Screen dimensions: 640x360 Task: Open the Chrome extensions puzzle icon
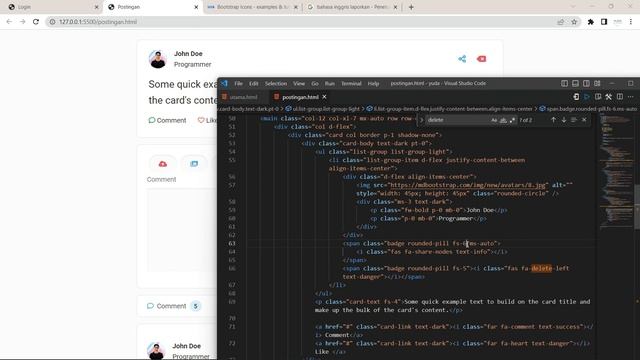pos(591,22)
